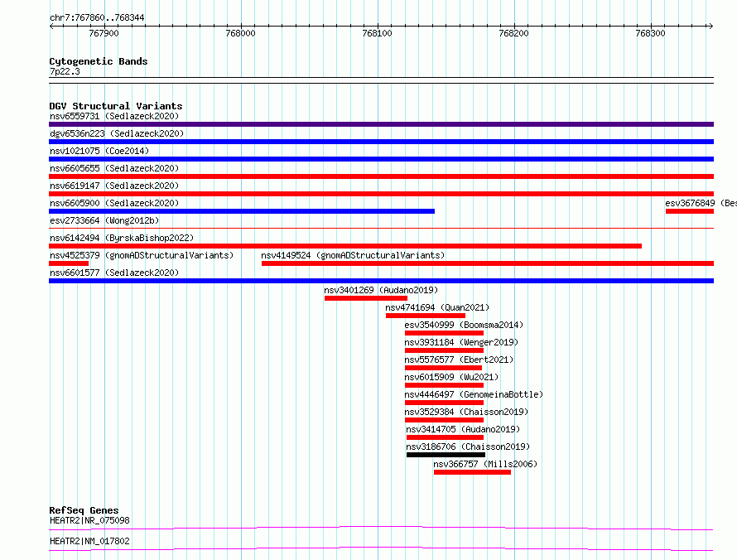Click the nsv6559731 (Sedlazeck2020) variant label
Viewport: 737px width, 560px height.
114,116
